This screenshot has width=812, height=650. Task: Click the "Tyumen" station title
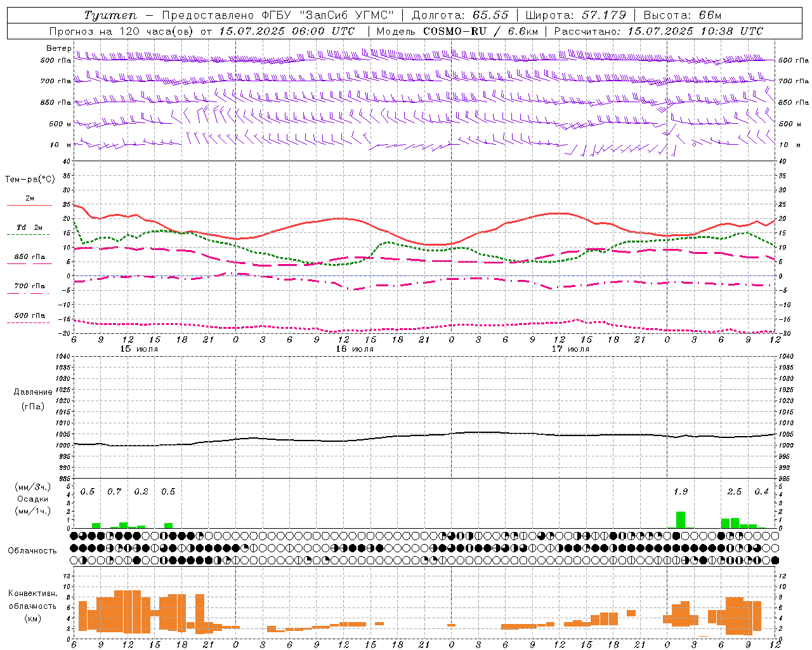110,15
